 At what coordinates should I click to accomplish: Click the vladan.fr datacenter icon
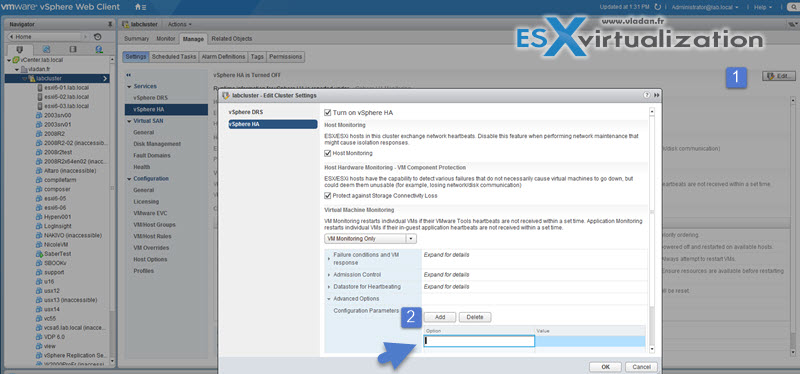coord(24,69)
